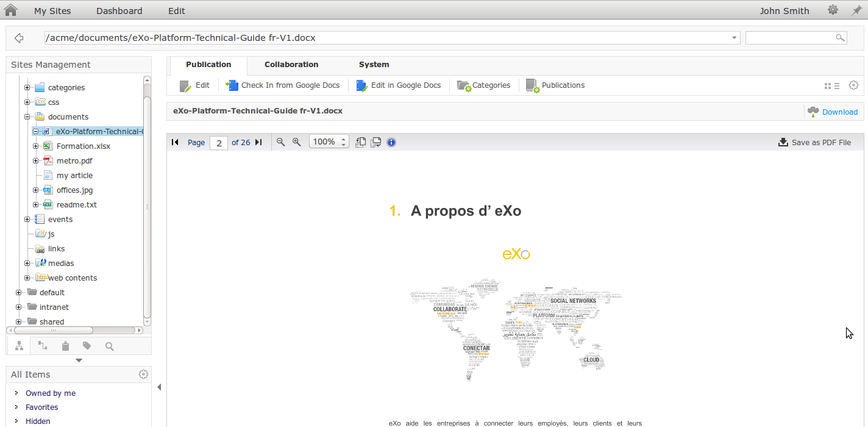Screen dimensions: 868x427
Task: Open the top-bar settings gear
Action: pos(833,10)
